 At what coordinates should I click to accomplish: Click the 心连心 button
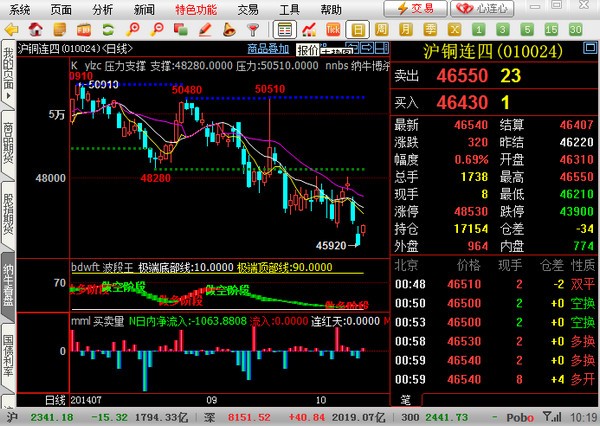482,8
